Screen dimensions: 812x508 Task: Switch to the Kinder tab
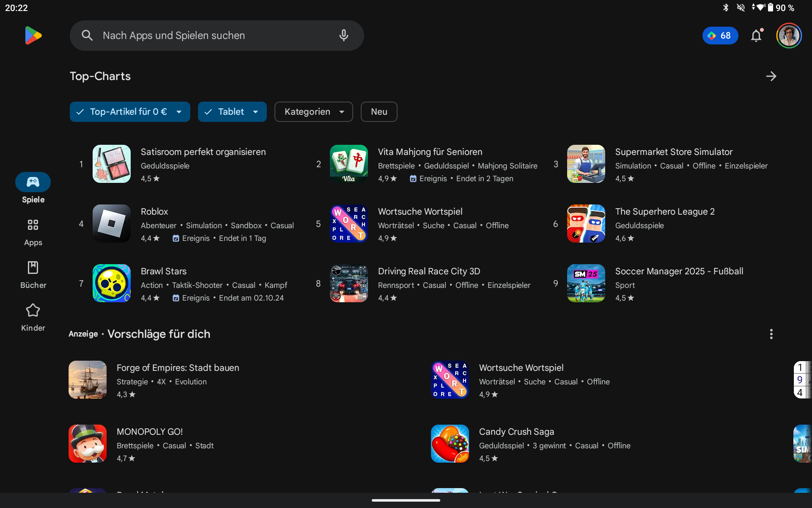coord(33,317)
